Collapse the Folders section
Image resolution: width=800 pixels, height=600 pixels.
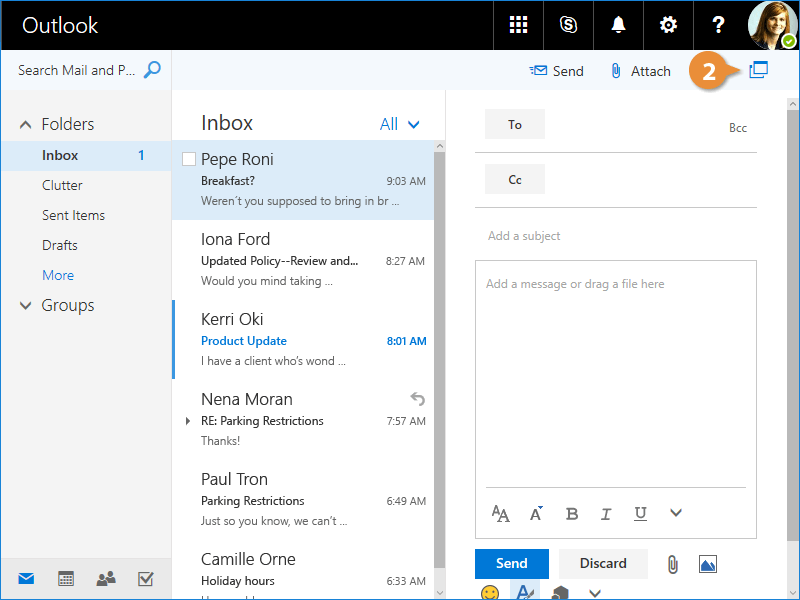point(26,125)
